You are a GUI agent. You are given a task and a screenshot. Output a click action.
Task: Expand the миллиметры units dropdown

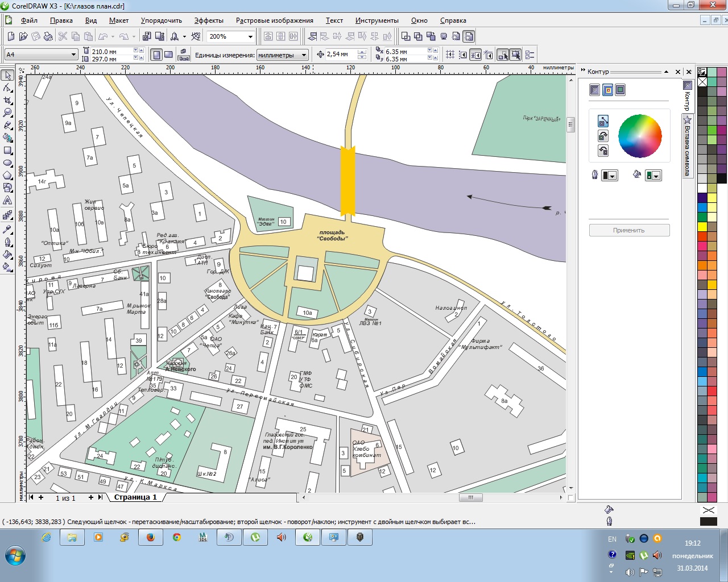point(304,55)
